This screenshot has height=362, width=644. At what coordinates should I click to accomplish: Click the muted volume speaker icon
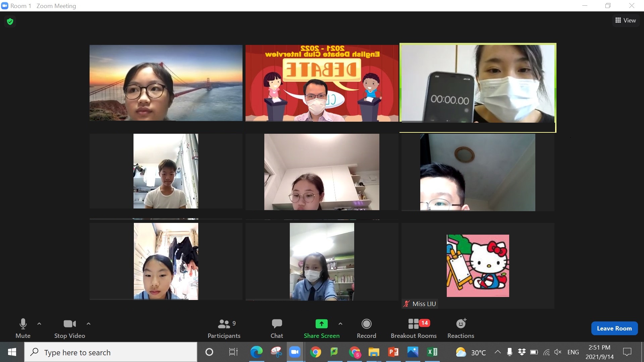pyautogui.click(x=558, y=352)
